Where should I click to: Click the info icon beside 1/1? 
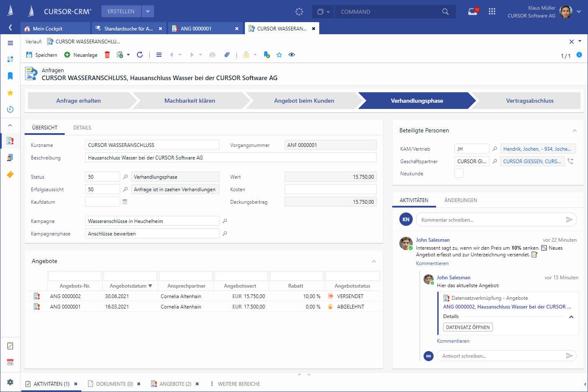coord(579,55)
